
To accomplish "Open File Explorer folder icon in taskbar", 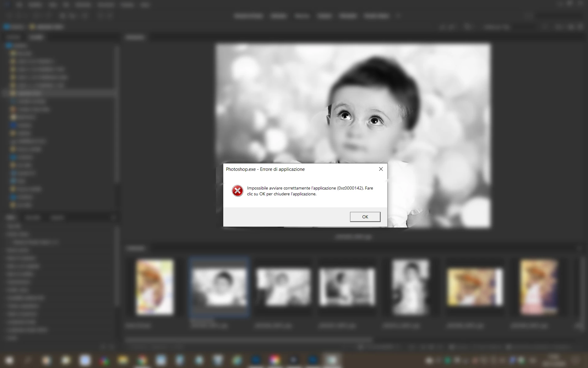I will click(123, 360).
